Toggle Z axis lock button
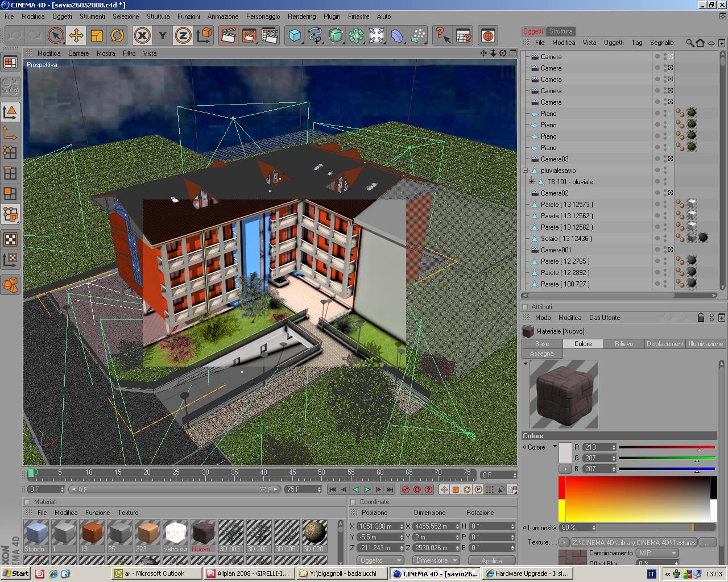The height and width of the screenshot is (582, 728). 183,36
